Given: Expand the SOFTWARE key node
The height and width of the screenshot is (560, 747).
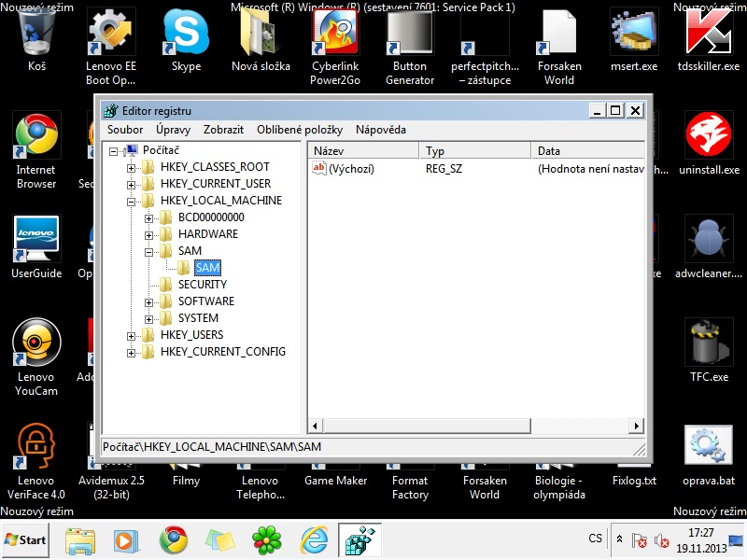Looking at the screenshot, I should (x=149, y=301).
